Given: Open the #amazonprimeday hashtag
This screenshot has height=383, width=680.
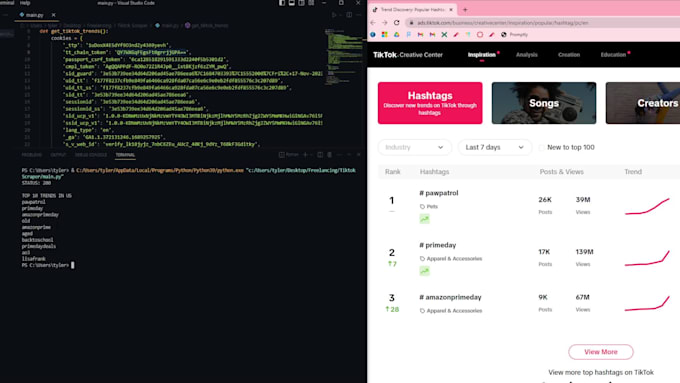Looking at the screenshot, I should 450,297.
